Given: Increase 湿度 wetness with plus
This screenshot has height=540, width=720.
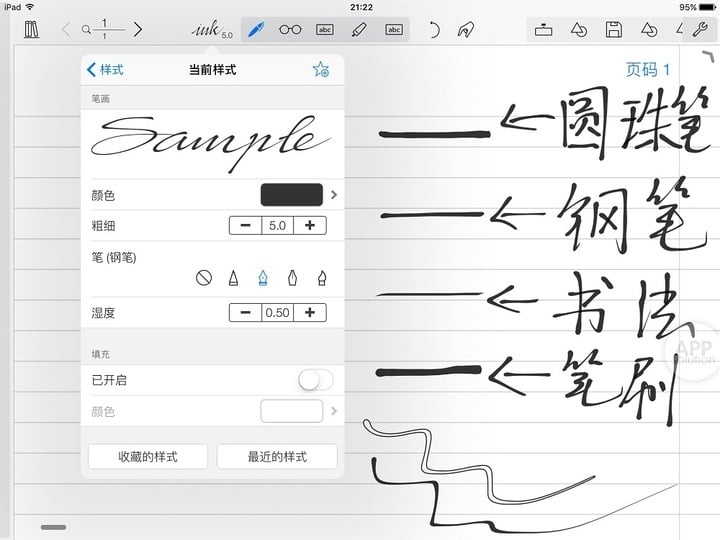Looking at the screenshot, I should (x=310, y=313).
